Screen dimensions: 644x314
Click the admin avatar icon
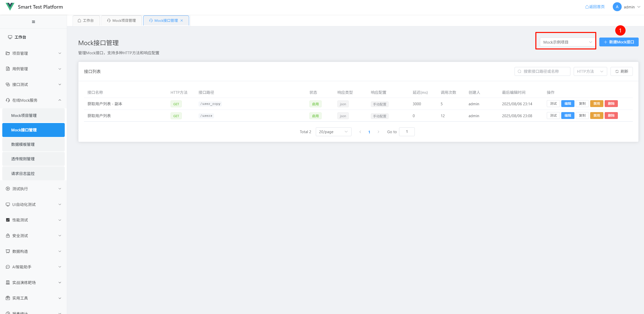tap(617, 7)
